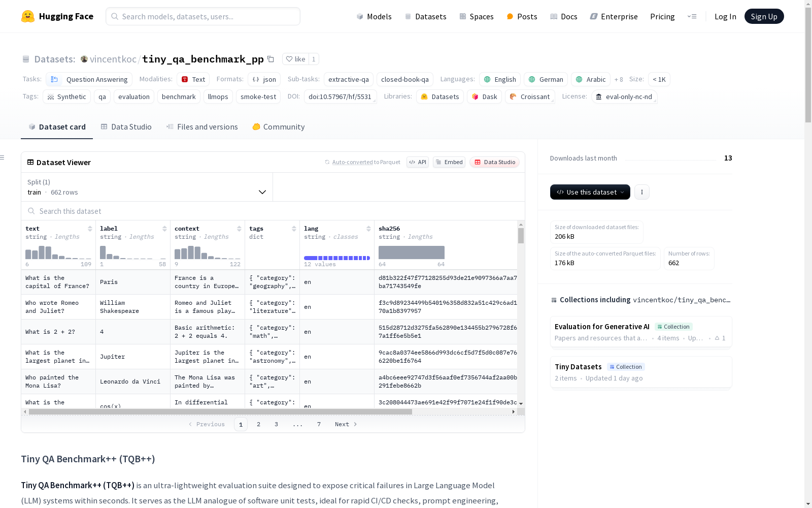Click the "William Shakespeare" label cell
Viewport: 812px width, 508px height.
(133, 307)
